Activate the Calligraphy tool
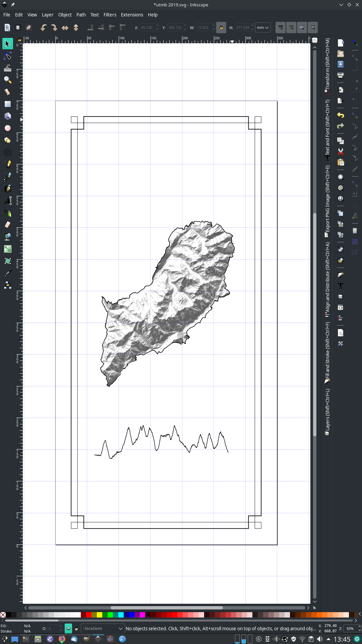The height and width of the screenshot is (644, 362). [x=7, y=189]
